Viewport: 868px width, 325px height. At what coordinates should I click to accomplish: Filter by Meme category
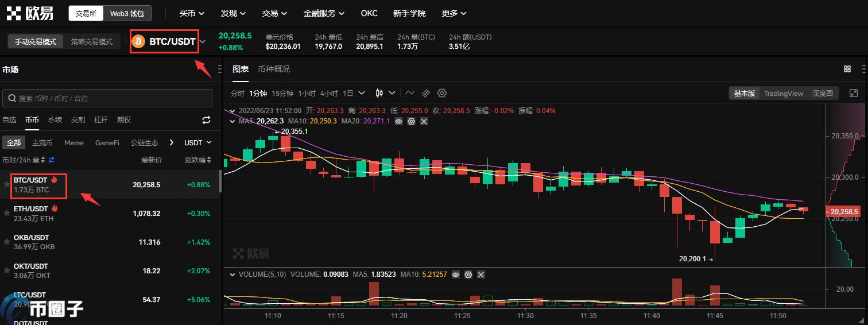(x=74, y=142)
